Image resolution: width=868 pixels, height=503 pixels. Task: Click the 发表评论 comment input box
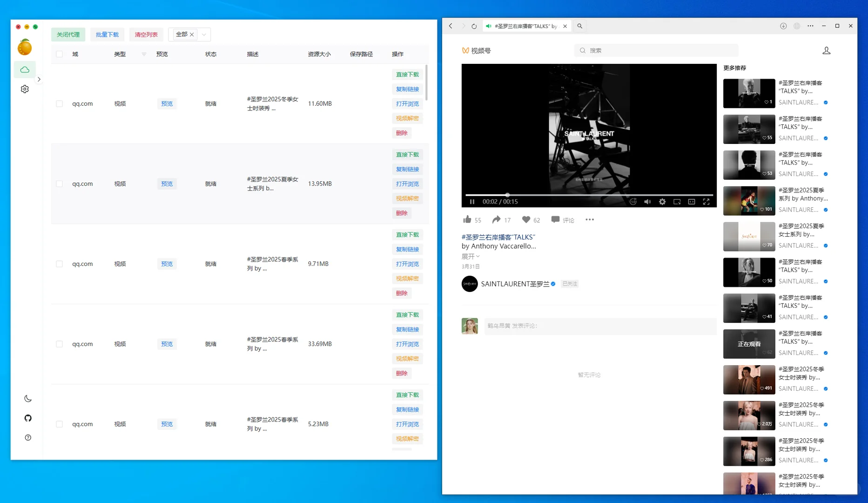tap(600, 326)
